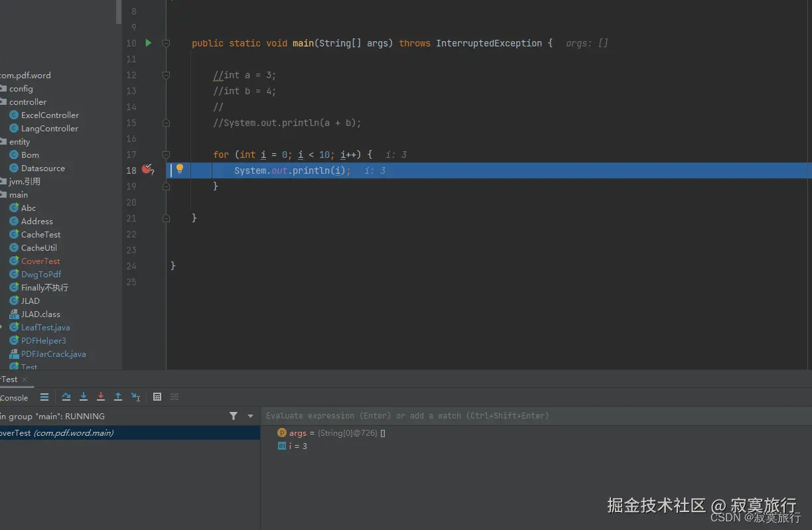Open LeafTest.java in project tree
812x530 pixels.
[x=45, y=327]
